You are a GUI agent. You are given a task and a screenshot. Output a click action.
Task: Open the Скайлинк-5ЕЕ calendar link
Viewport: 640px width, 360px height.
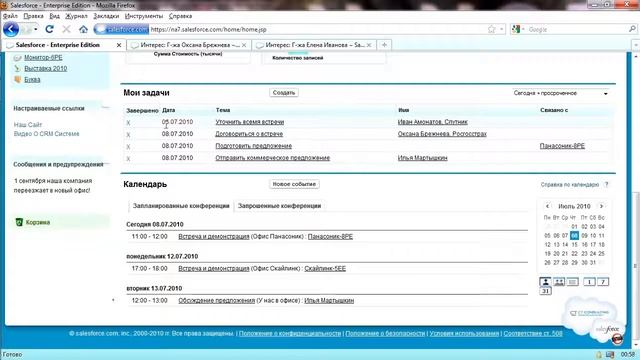tap(325, 269)
